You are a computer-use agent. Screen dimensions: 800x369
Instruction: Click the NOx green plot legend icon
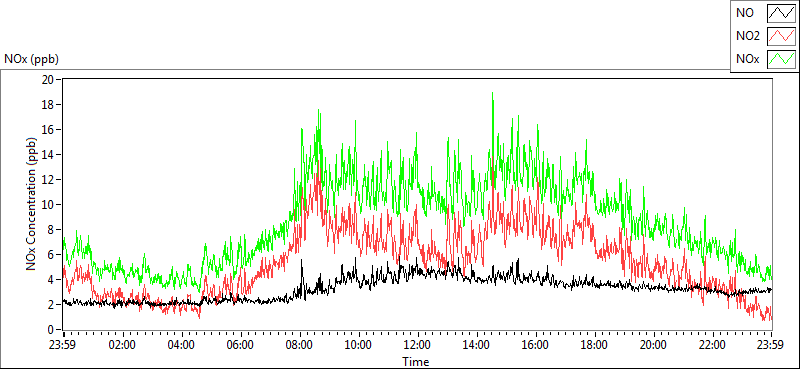tap(781, 59)
